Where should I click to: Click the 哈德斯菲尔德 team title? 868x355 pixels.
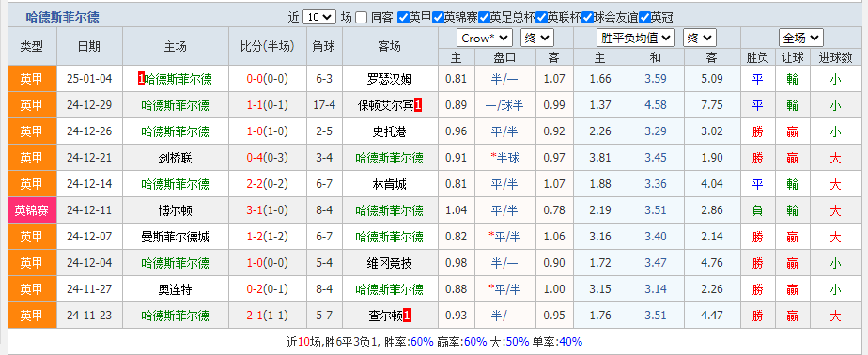click(x=63, y=17)
